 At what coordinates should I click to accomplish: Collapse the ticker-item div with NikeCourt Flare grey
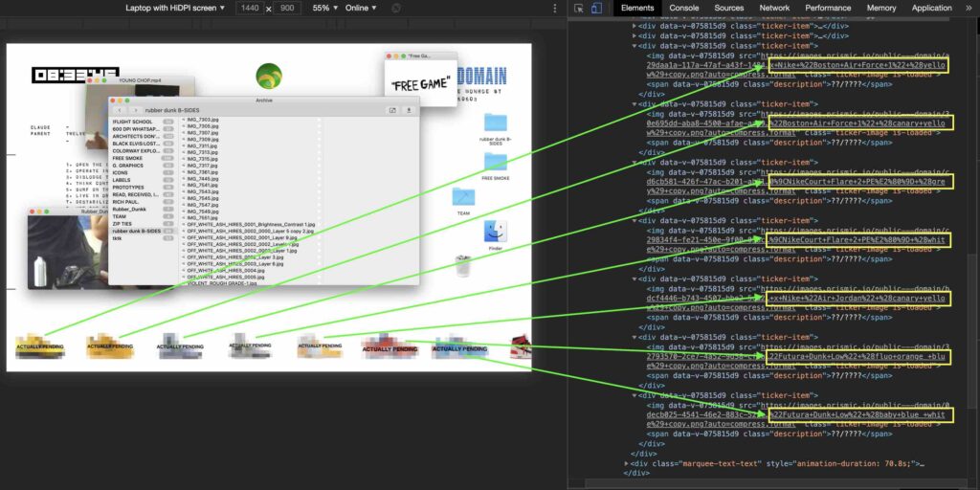coord(635,162)
